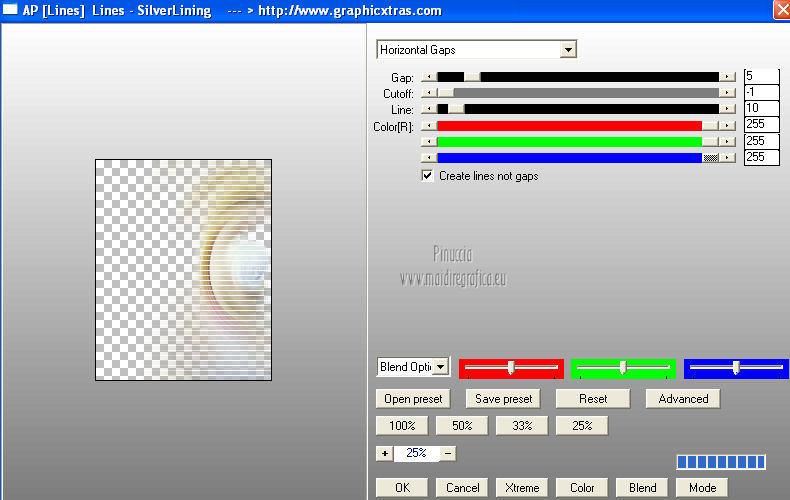
Task: Click the Reset button
Action: point(593,399)
